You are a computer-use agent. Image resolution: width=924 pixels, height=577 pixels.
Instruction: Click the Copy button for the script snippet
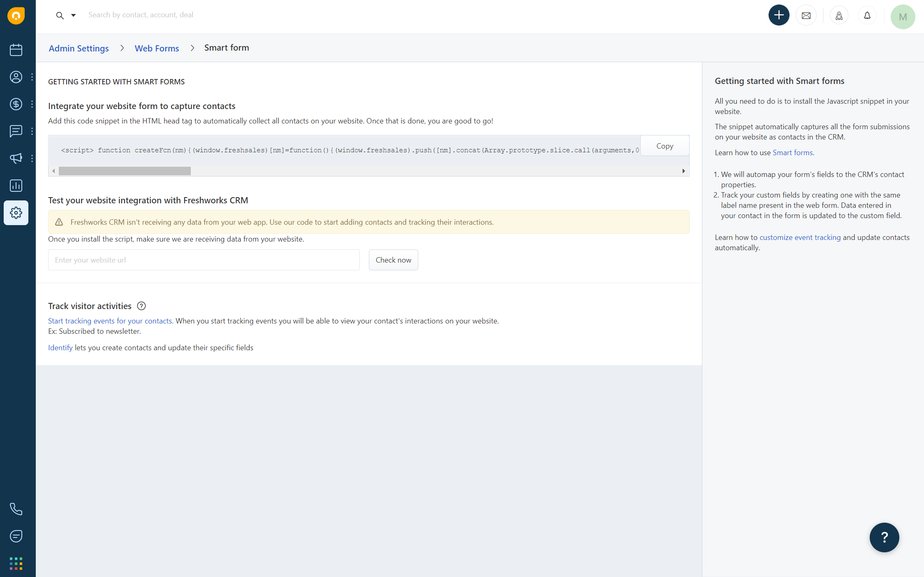click(x=665, y=146)
